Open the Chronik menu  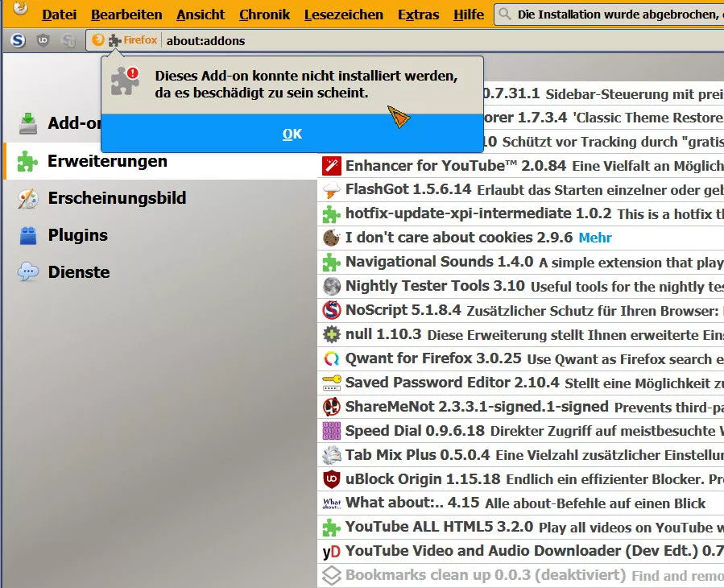265,14
